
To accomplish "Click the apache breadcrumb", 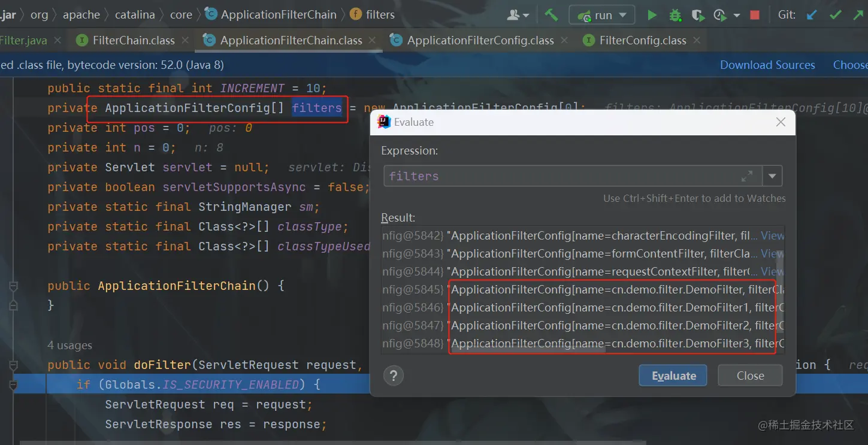I will point(81,15).
